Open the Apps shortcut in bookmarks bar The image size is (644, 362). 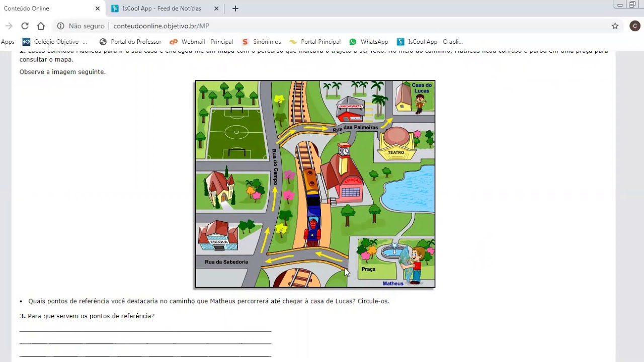8,42
